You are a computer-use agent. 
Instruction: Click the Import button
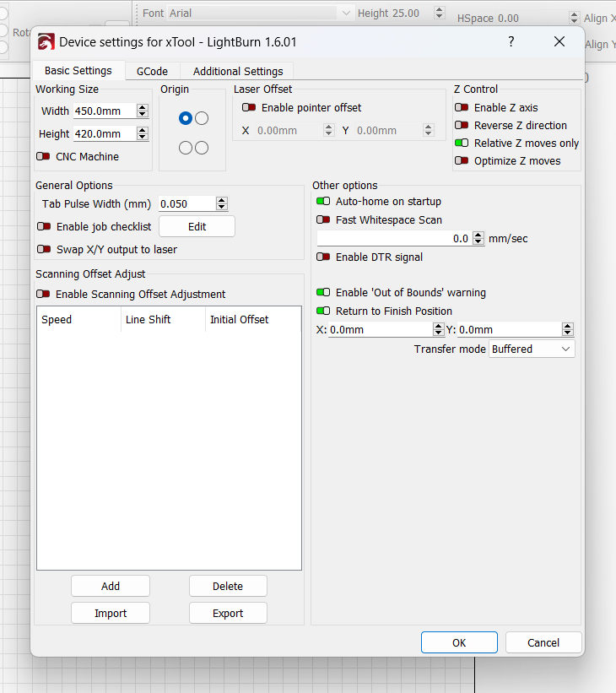(111, 613)
